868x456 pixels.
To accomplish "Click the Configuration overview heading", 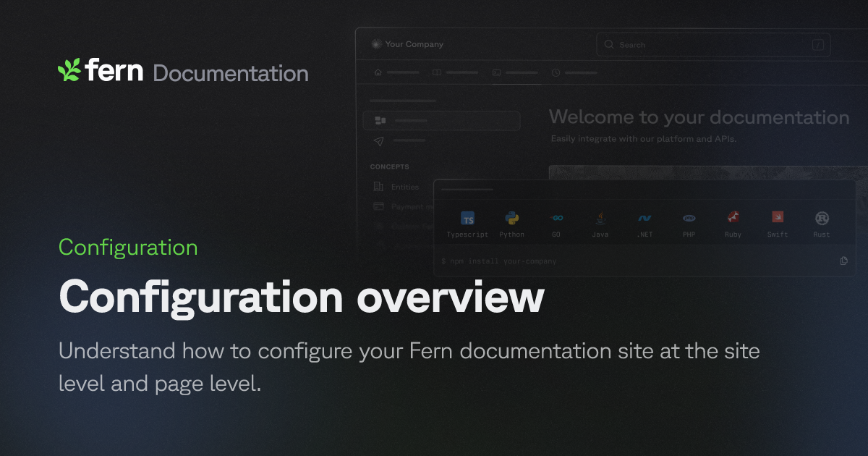I will pyautogui.click(x=301, y=297).
